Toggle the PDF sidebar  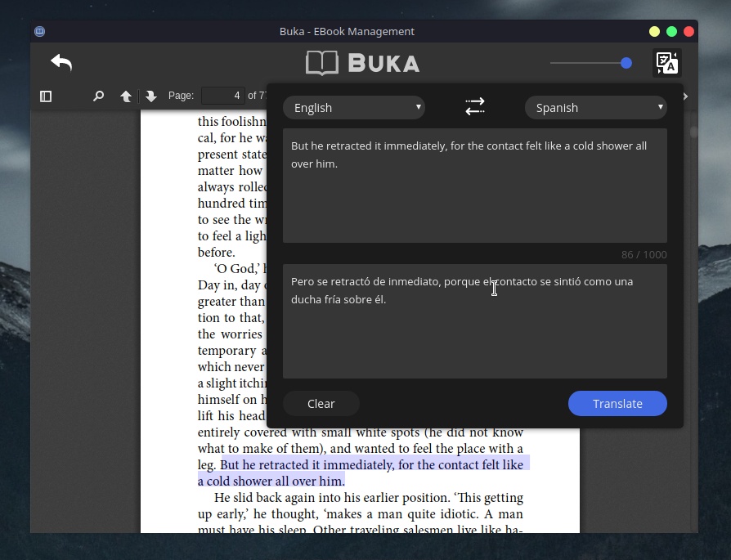[x=46, y=96]
